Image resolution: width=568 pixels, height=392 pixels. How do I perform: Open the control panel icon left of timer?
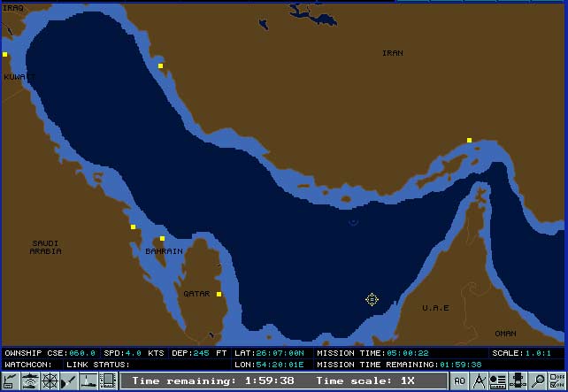[x=108, y=381]
